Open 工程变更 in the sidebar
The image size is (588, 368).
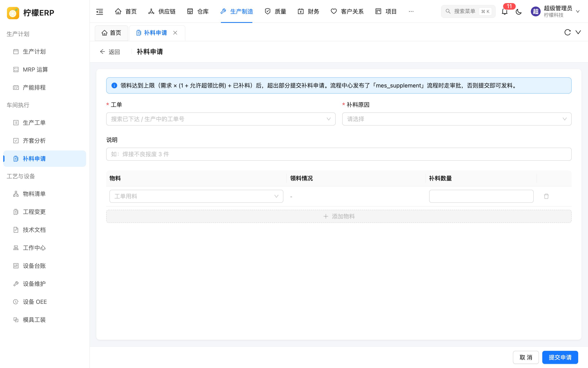45,212
